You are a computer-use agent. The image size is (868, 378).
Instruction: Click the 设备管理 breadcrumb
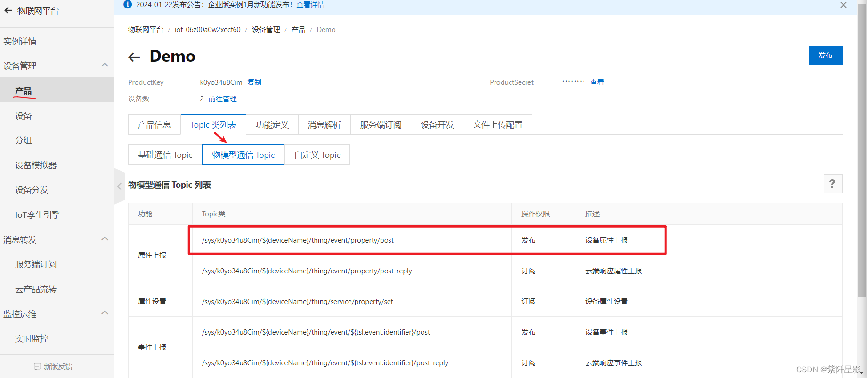(266, 30)
